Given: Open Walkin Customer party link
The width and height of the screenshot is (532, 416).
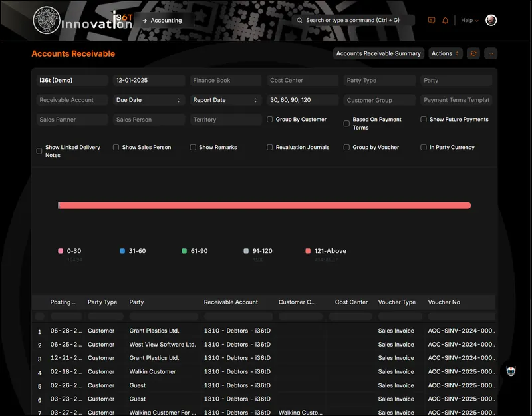Looking at the screenshot, I should point(152,371).
